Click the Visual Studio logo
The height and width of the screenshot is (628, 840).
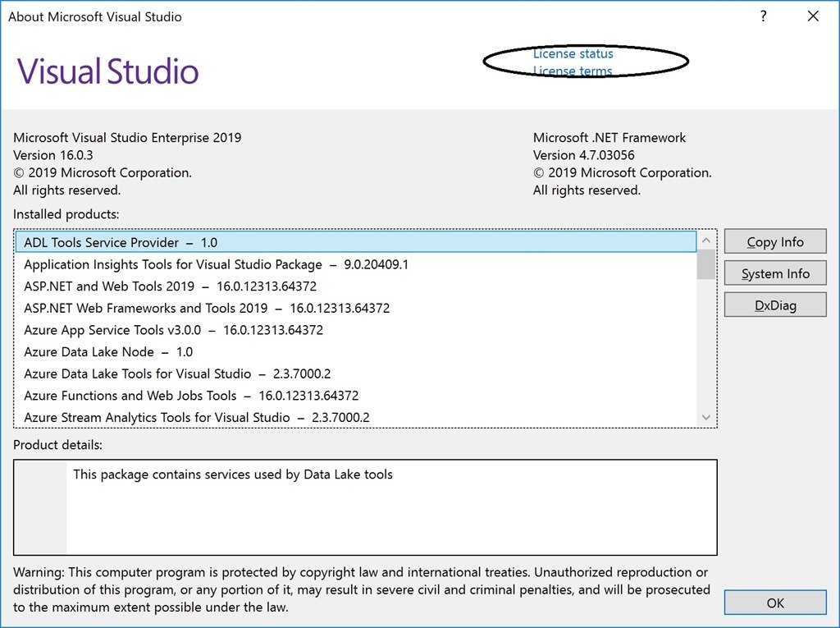click(x=107, y=71)
